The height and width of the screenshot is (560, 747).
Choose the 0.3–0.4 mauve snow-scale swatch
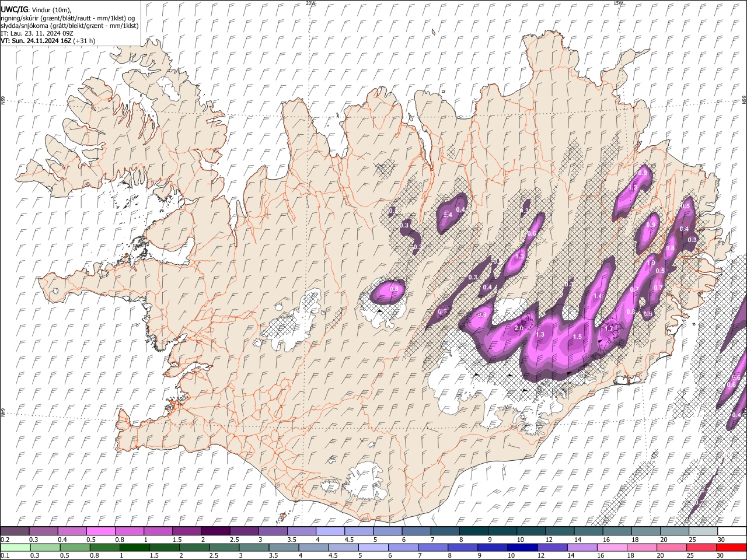coord(44,531)
